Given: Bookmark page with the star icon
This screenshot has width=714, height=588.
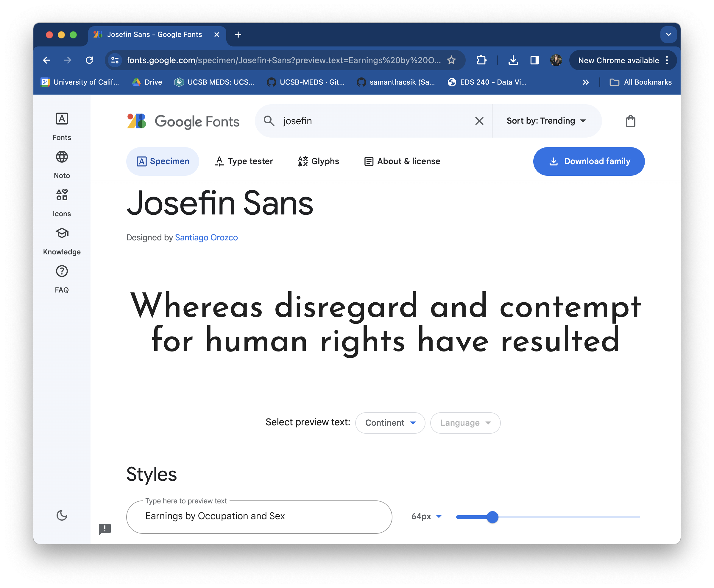Looking at the screenshot, I should click(x=451, y=60).
